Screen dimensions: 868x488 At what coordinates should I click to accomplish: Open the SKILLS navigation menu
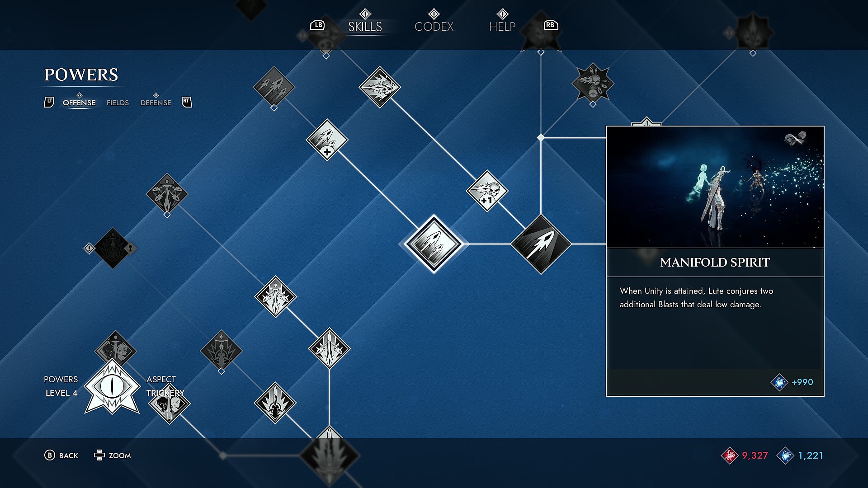pos(364,26)
